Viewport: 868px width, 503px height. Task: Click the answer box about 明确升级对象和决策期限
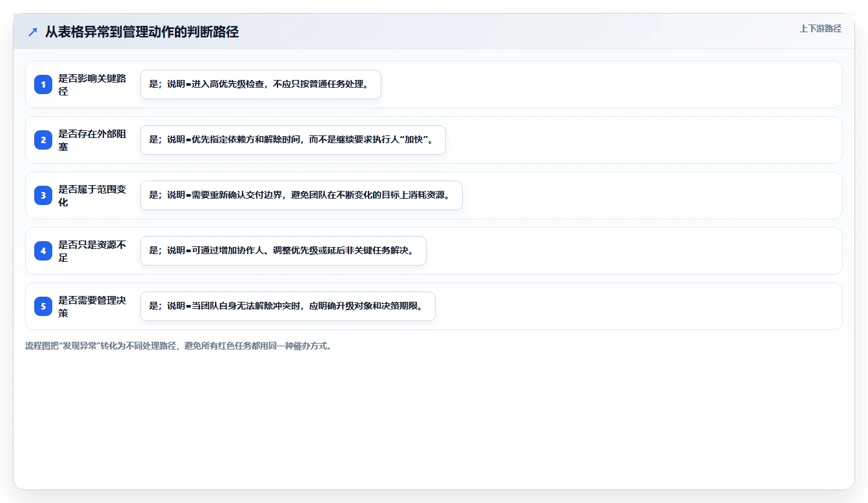point(288,306)
